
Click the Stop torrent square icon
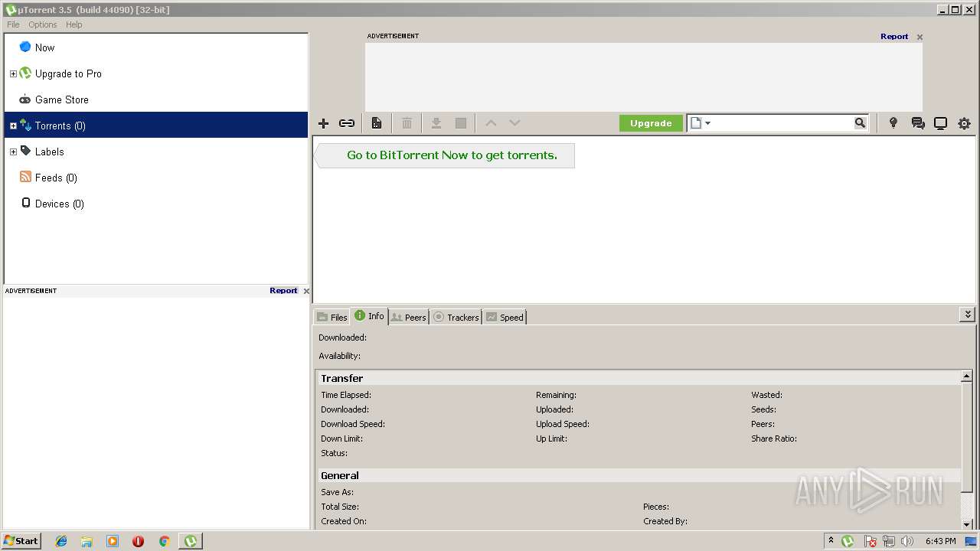click(461, 123)
